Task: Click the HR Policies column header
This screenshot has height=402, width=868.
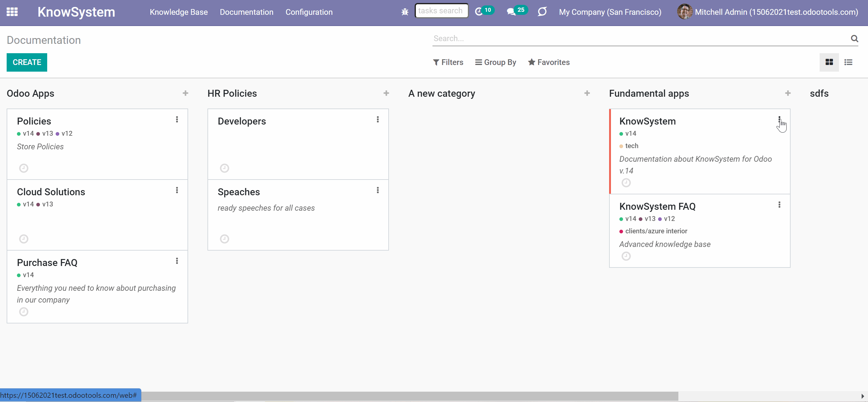Action: (232, 93)
